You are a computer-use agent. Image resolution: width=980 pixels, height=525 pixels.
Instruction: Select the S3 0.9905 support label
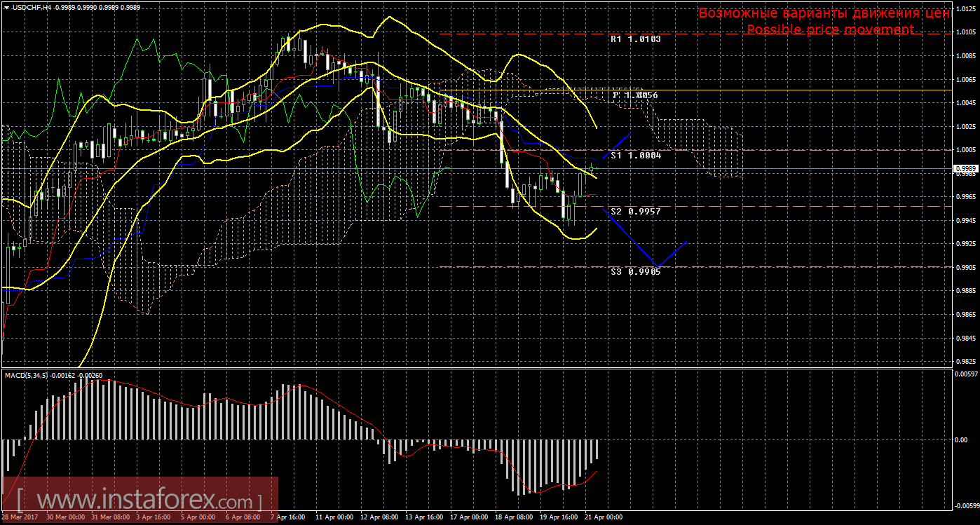pos(635,272)
